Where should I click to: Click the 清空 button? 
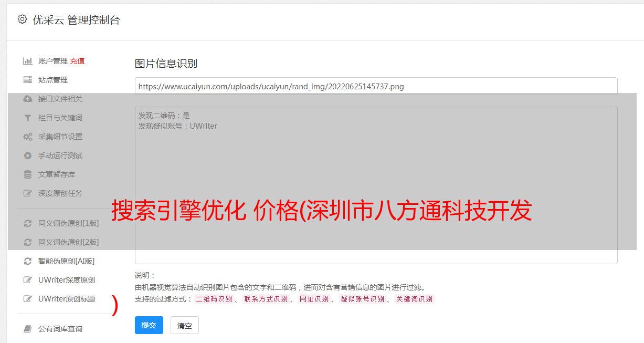[185, 325]
